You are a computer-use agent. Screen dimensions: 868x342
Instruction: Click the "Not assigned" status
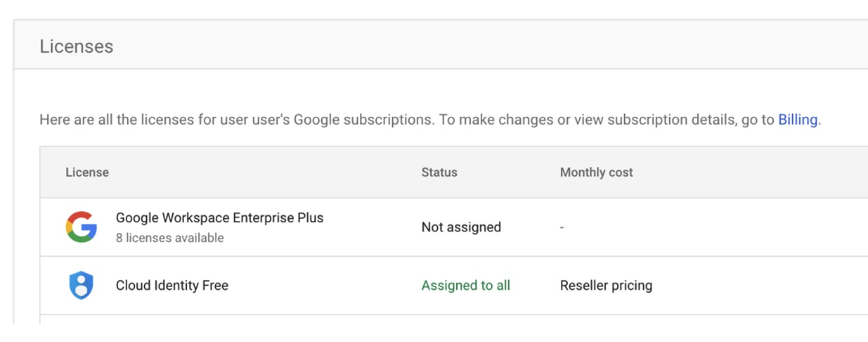point(461,227)
